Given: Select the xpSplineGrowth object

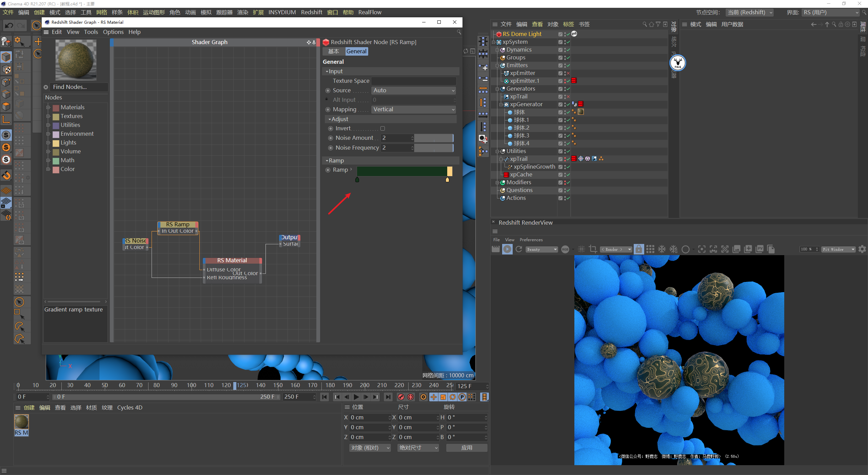Looking at the screenshot, I should click(x=534, y=167).
